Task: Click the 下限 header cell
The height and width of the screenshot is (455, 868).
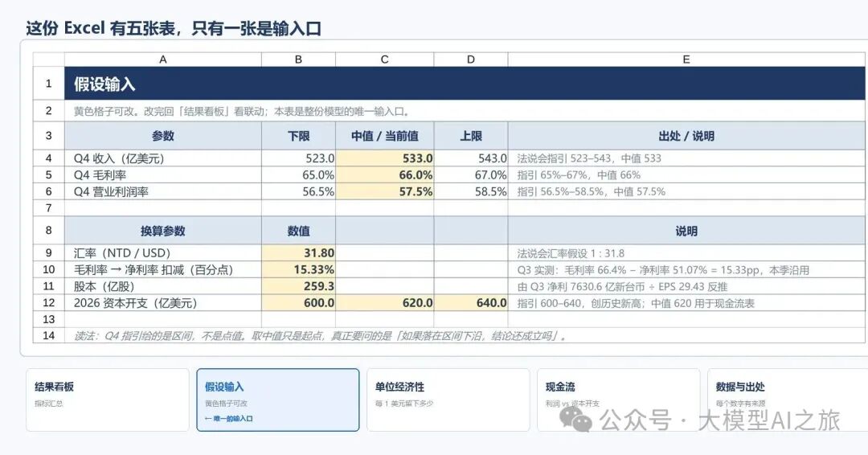Action: click(298, 136)
